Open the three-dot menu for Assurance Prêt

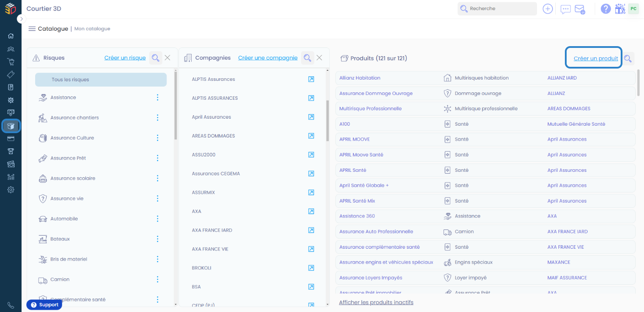tap(157, 158)
